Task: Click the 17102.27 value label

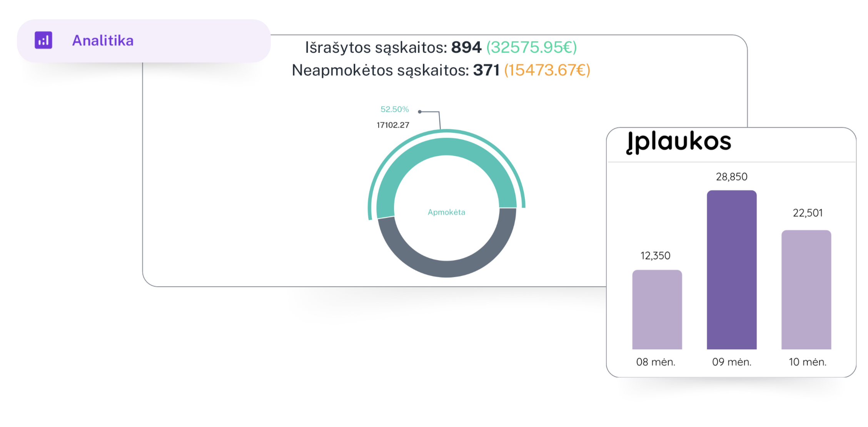Action: coord(393,125)
